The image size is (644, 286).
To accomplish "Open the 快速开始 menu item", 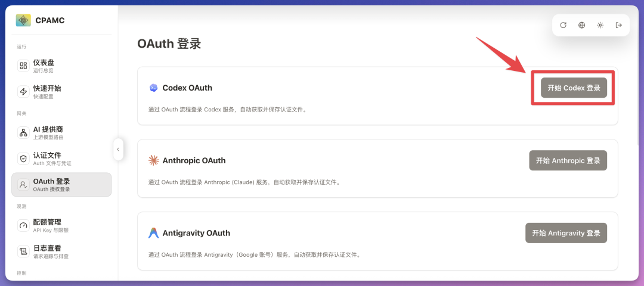I will [x=61, y=92].
